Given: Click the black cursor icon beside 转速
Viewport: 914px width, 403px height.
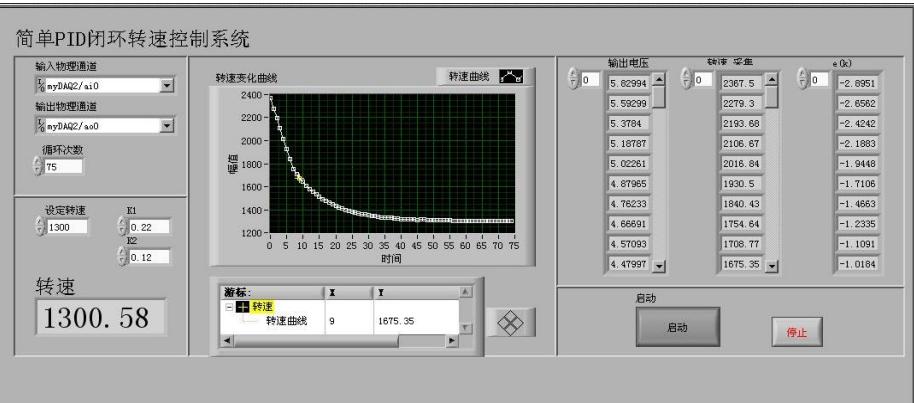Looking at the screenshot, I should [x=242, y=305].
